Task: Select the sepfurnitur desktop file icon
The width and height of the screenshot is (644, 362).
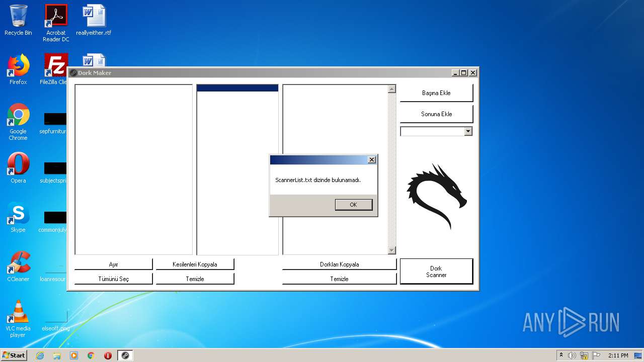Action: [55, 124]
